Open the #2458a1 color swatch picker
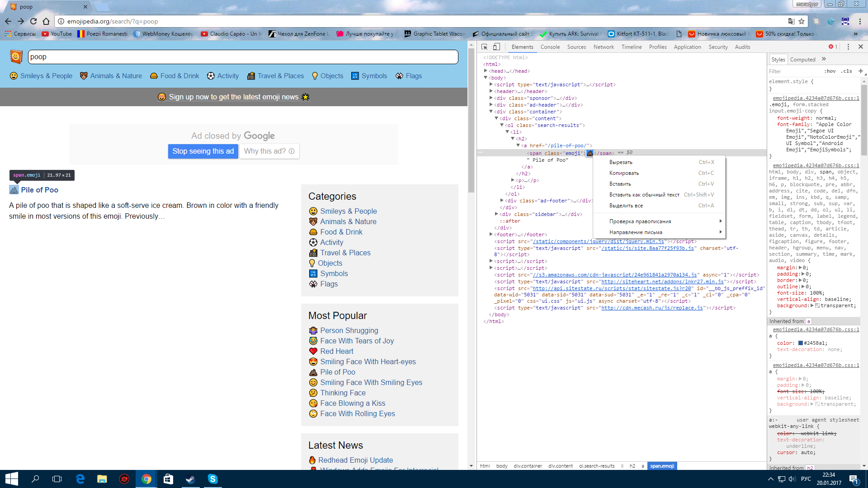 [801, 343]
